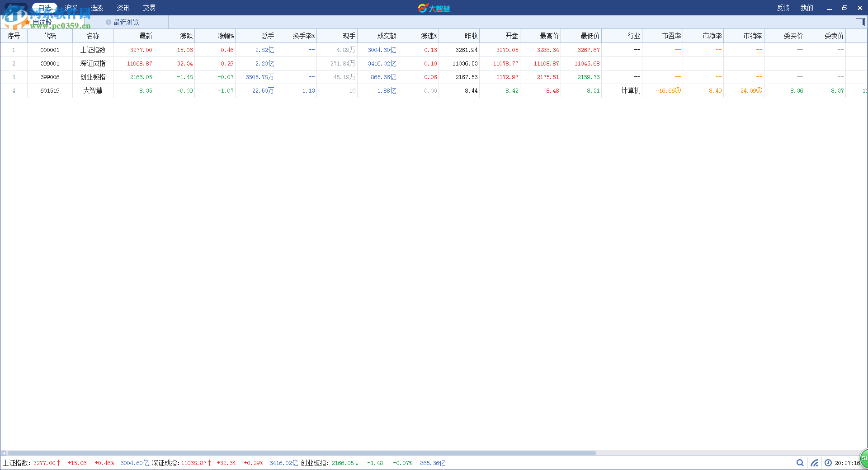
Task: Sort by the 市销率 column header
Action: point(744,36)
